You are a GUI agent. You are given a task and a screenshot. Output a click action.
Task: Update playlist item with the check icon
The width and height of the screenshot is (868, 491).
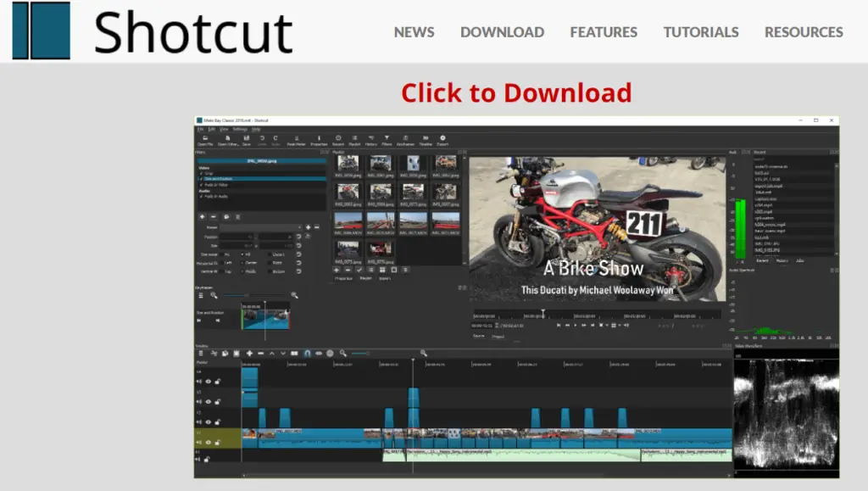click(359, 271)
